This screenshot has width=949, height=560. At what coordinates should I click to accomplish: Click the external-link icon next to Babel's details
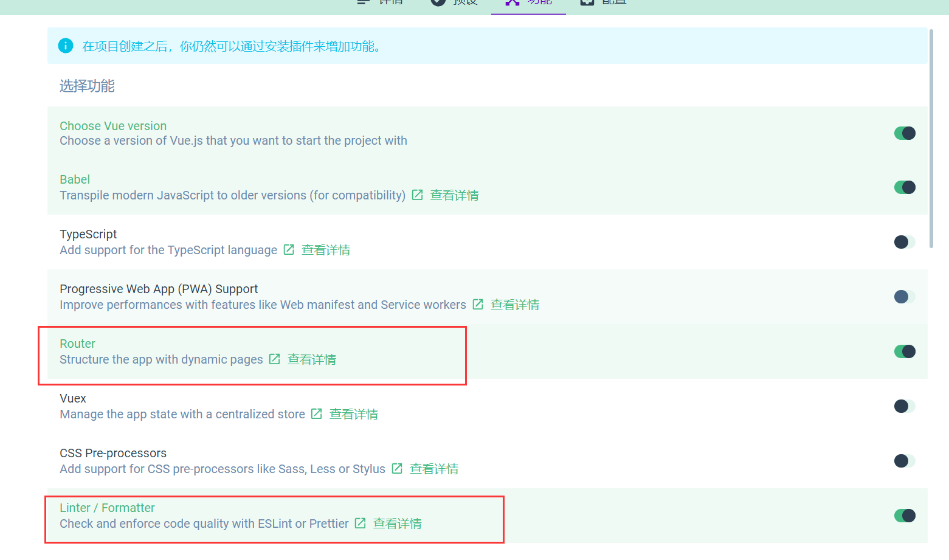tap(417, 195)
